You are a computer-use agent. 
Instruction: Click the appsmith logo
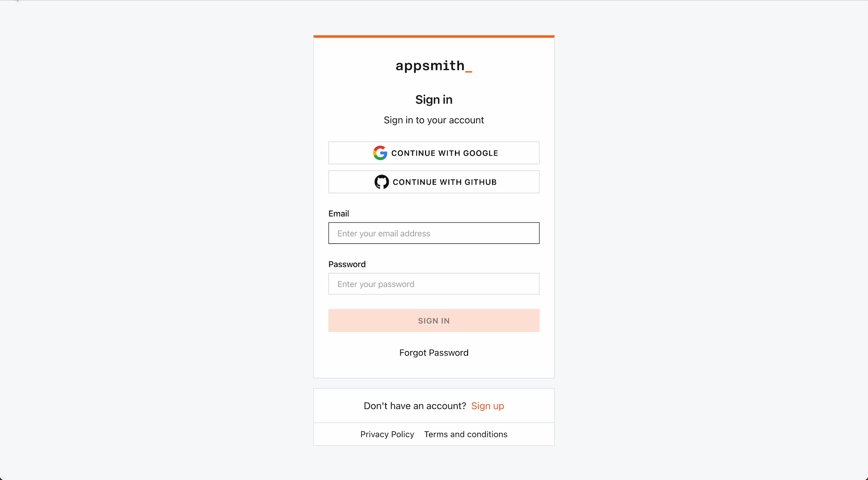click(433, 66)
